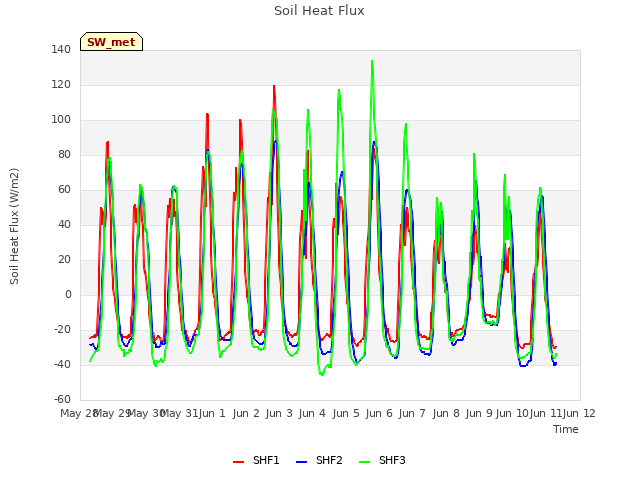Click the -60 y-axis tick label

[62, 399]
